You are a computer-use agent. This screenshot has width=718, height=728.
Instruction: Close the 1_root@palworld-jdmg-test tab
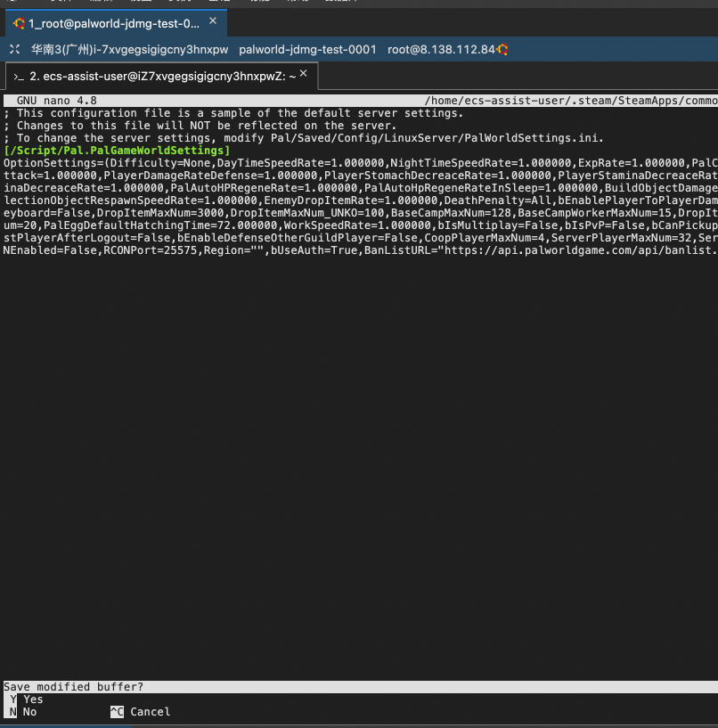(213, 20)
